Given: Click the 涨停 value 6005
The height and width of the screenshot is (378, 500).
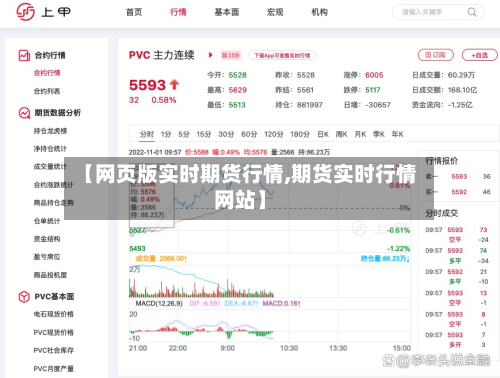Looking at the screenshot, I should coord(374,75).
